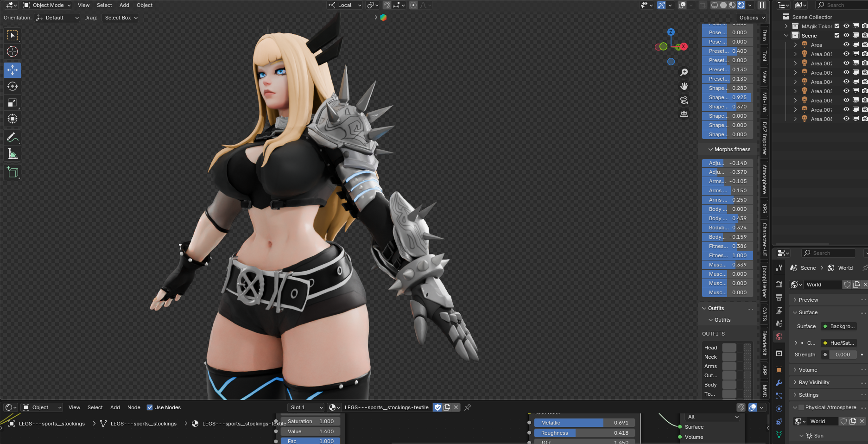Open the Object Mode dropdown

point(47,5)
